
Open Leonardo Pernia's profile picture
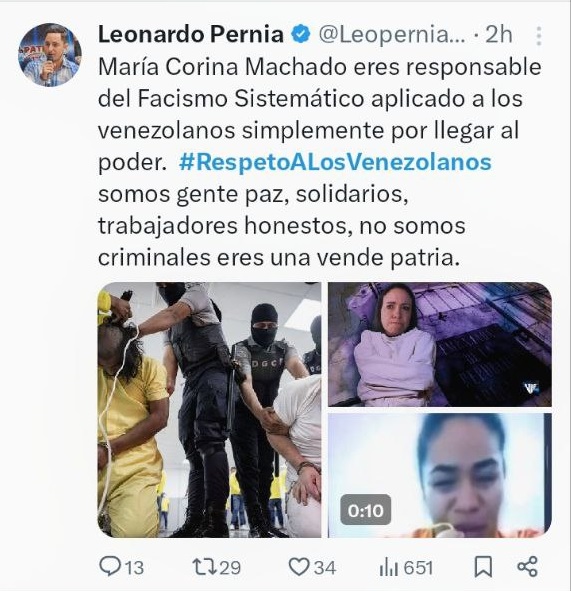pyautogui.click(x=49, y=55)
